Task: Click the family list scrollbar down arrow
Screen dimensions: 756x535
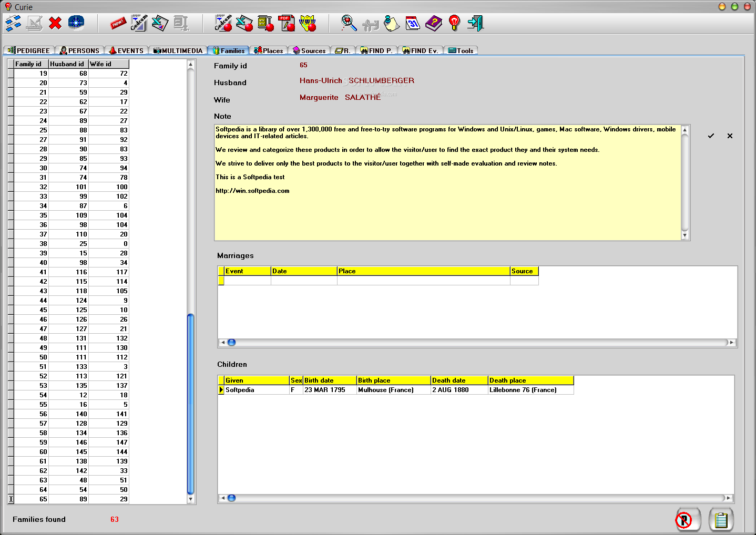Action: click(x=190, y=499)
